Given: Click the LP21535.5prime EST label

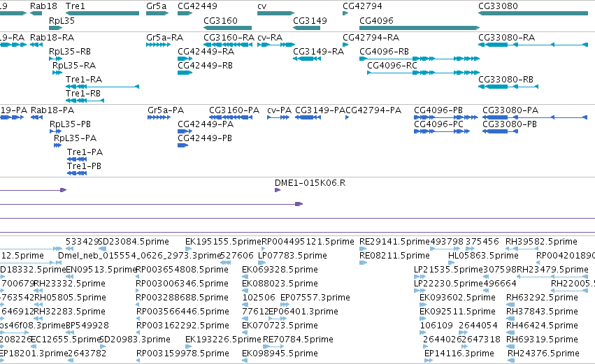Looking at the screenshot, I should pos(449,270).
